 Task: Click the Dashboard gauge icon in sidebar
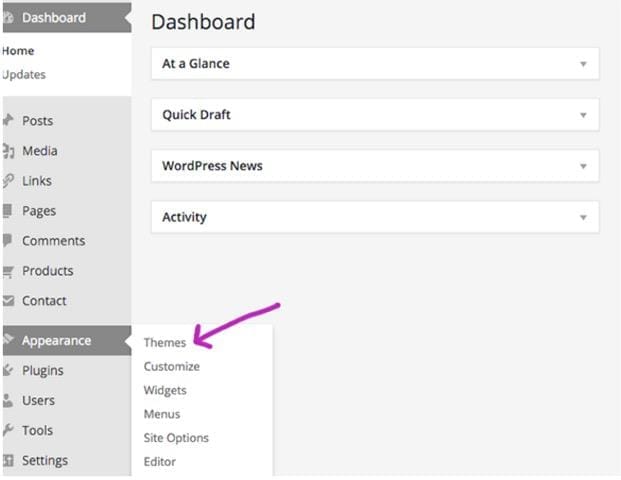(x=8, y=17)
